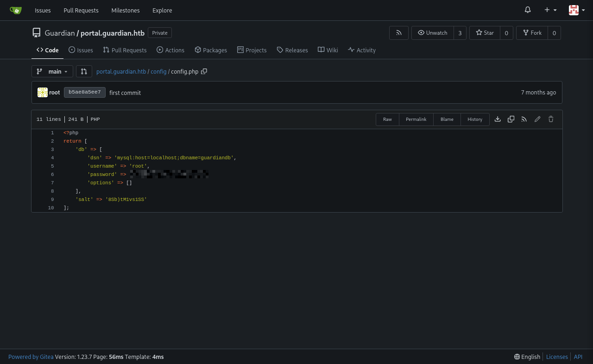Viewport: 593px width, 364px height.
Task: Open the compare branches icon
Action: pyautogui.click(x=84, y=71)
